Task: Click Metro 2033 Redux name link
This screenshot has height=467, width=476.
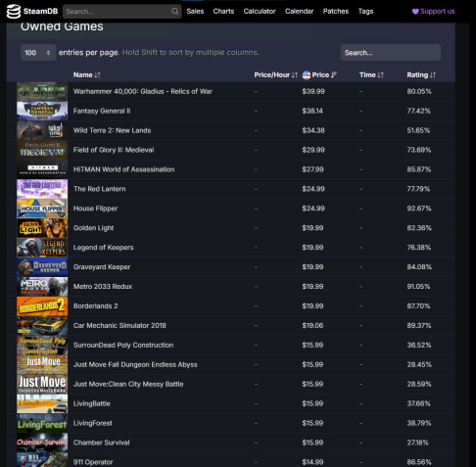Action: [x=103, y=287]
